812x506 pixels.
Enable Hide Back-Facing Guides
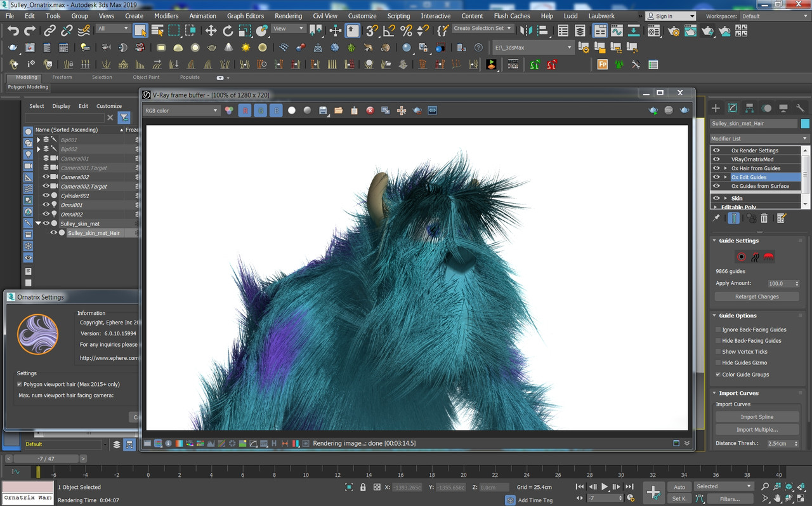pyautogui.click(x=718, y=341)
